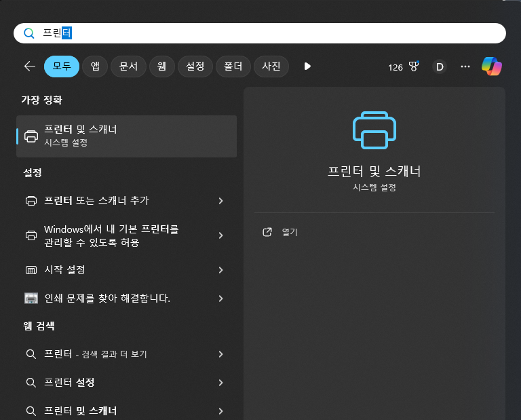Click search icon beside bottom 프린터 및 스캐너

point(31,411)
